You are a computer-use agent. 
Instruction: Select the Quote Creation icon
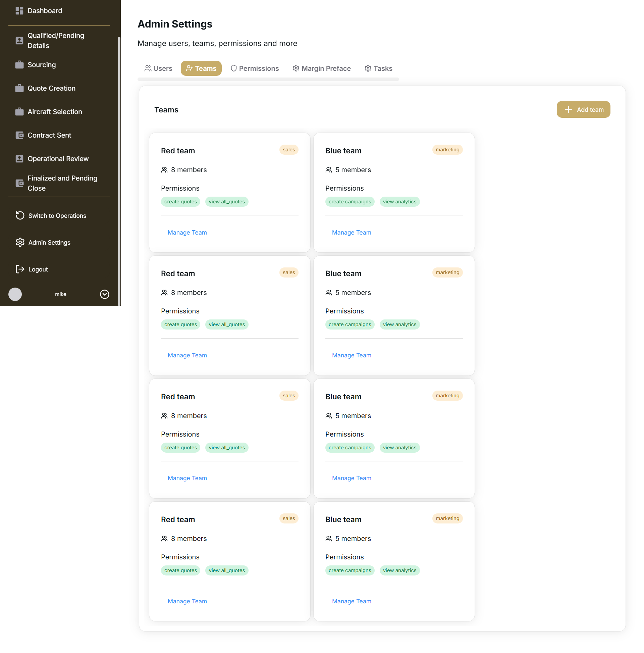point(19,88)
